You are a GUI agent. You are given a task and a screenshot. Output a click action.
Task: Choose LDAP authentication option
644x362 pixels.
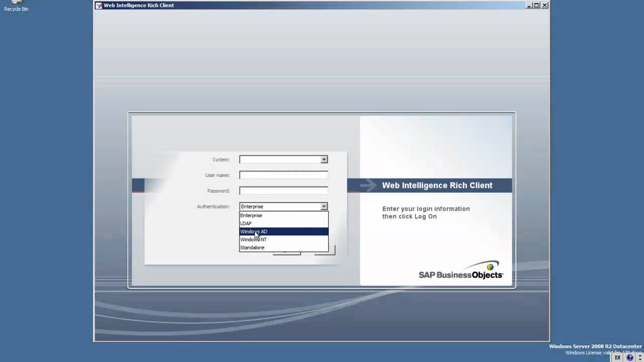tap(284, 223)
